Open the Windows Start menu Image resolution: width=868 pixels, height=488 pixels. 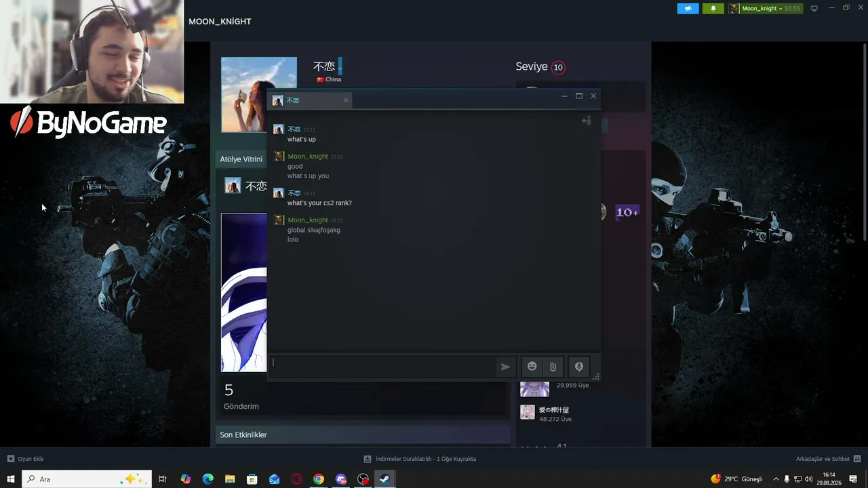(11, 479)
